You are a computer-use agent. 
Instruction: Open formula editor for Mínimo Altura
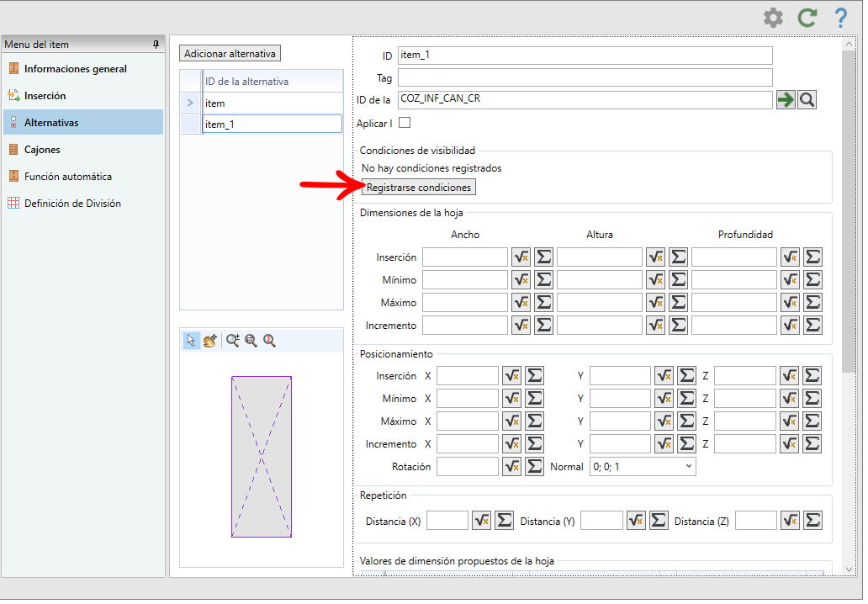pyautogui.click(x=656, y=279)
